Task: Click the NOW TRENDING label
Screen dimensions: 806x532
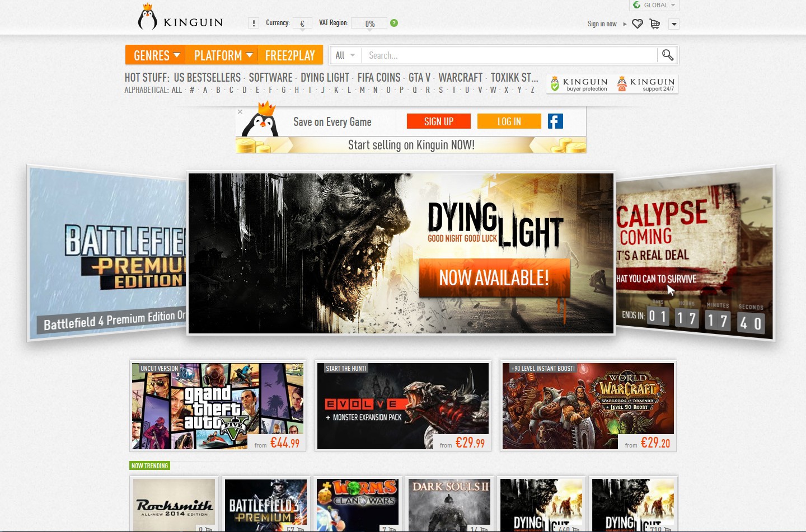Action: 149,465
